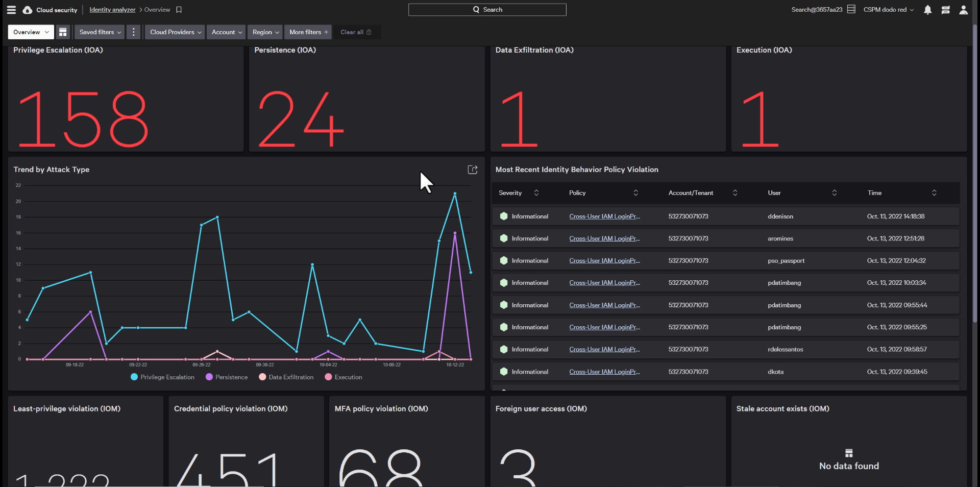Image resolution: width=980 pixels, height=487 pixels.
Task: Toggle Privilege Escalation series in chart legend
Action: [x=162, y=377]
